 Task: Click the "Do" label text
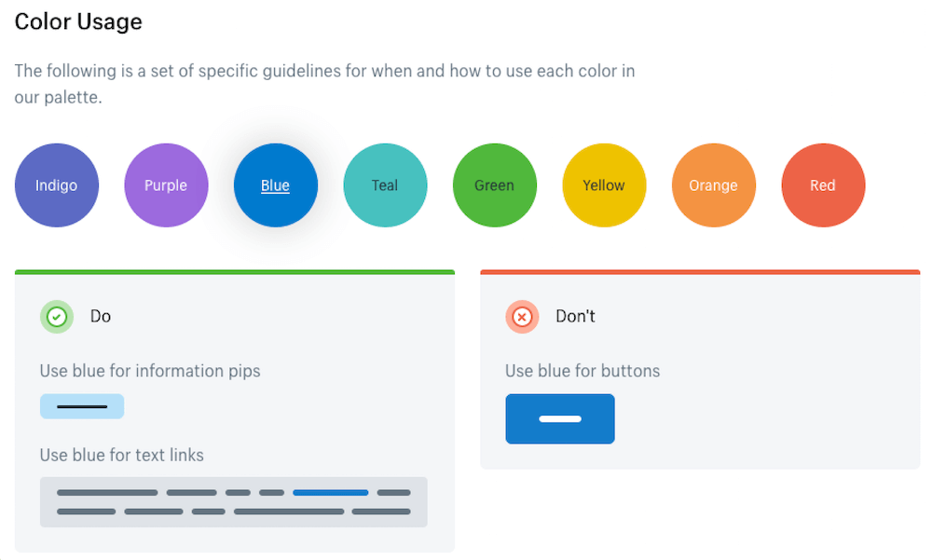click(x=101, y=317)
